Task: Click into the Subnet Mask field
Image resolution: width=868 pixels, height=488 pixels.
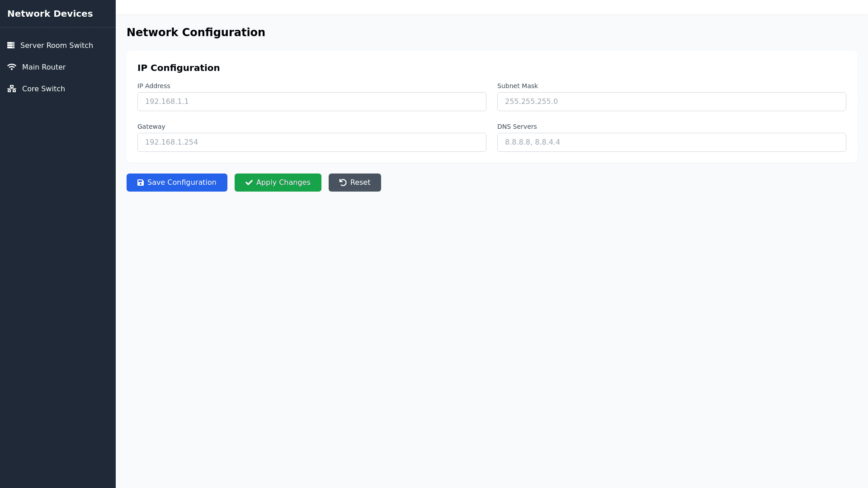Action: click(671, 102)
